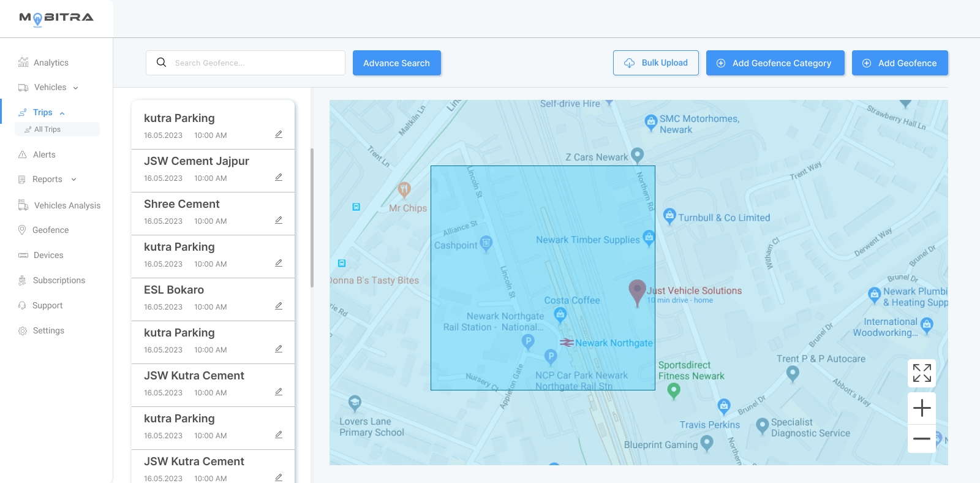The image size is (980, 483).
Task: Select All Trips submenu item
Action: click(x=57, y=129)
